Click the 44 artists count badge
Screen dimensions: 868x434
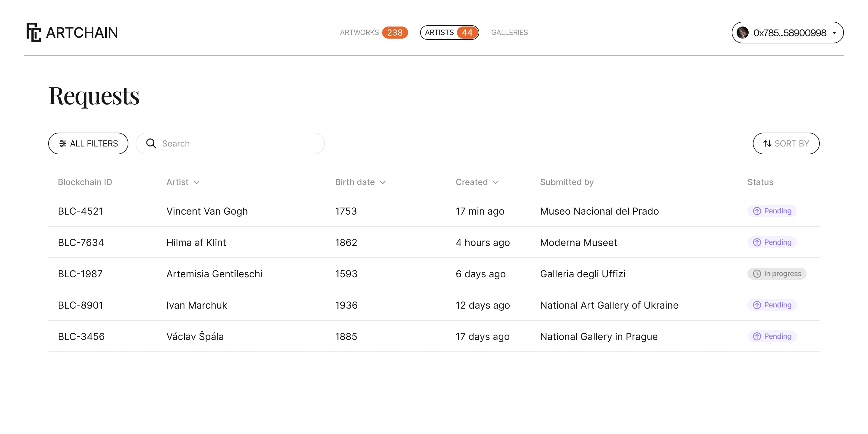467,32
